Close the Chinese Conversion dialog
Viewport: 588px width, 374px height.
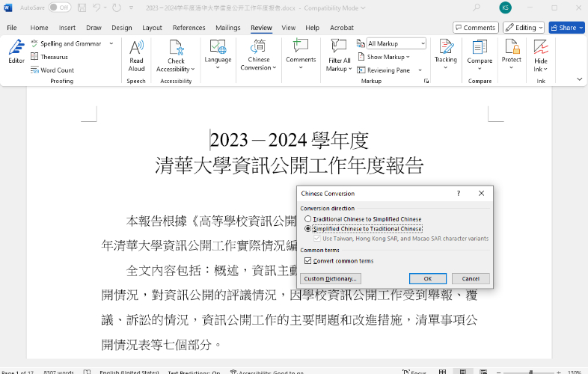pos(482,193)
